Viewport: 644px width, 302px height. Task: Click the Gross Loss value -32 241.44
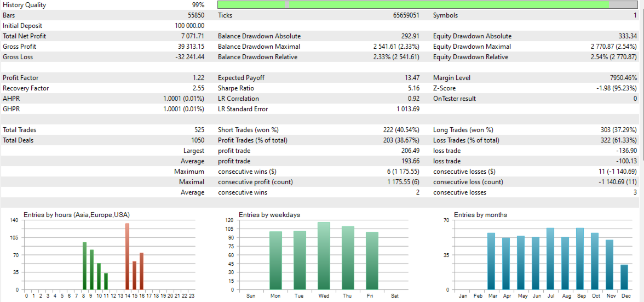(189, 57)
